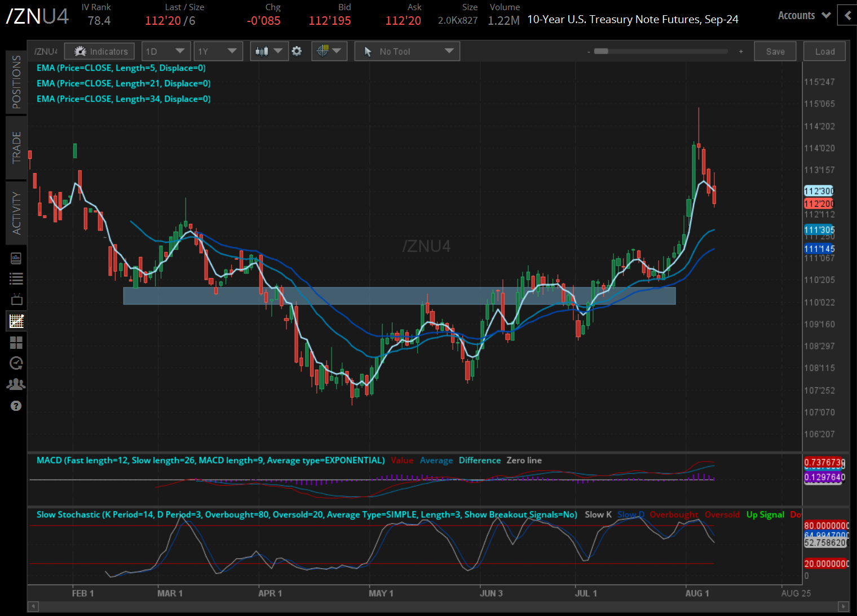Image resolution: width=857 pixels, height=616 pixels.
Task: Open the clock history icon in sidebar
Action: pos(16,363)
